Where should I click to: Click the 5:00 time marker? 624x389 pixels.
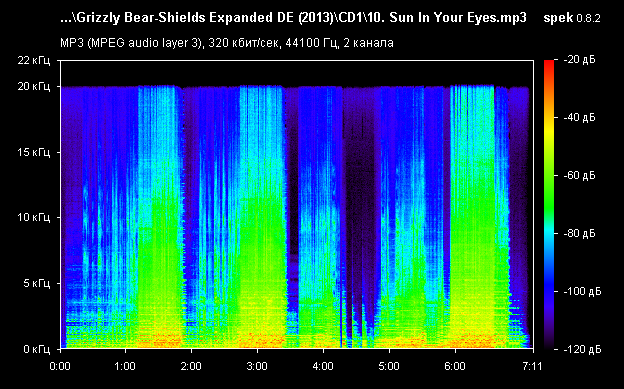coord(389,366)
